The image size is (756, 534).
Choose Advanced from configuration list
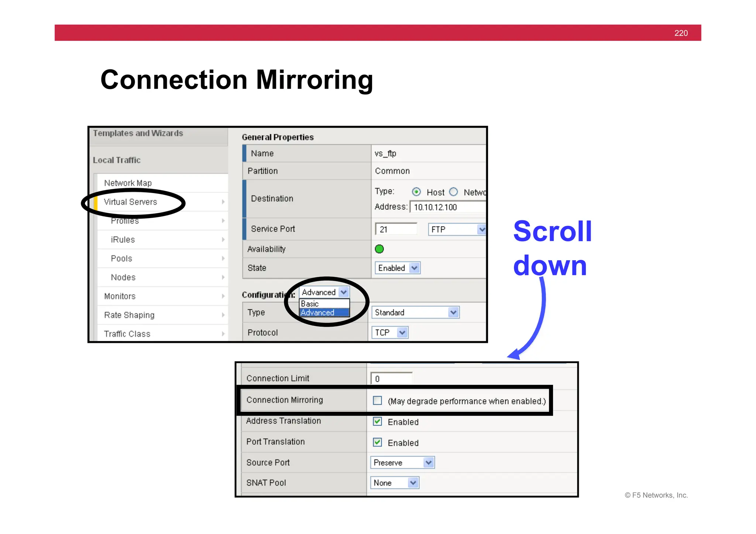pyautogui.click(x=324, y=313)
